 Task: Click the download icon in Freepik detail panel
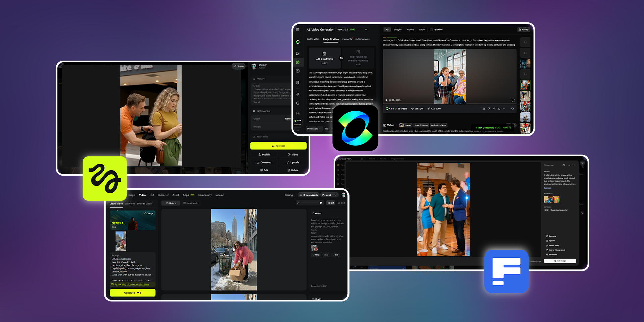[569, 165]
